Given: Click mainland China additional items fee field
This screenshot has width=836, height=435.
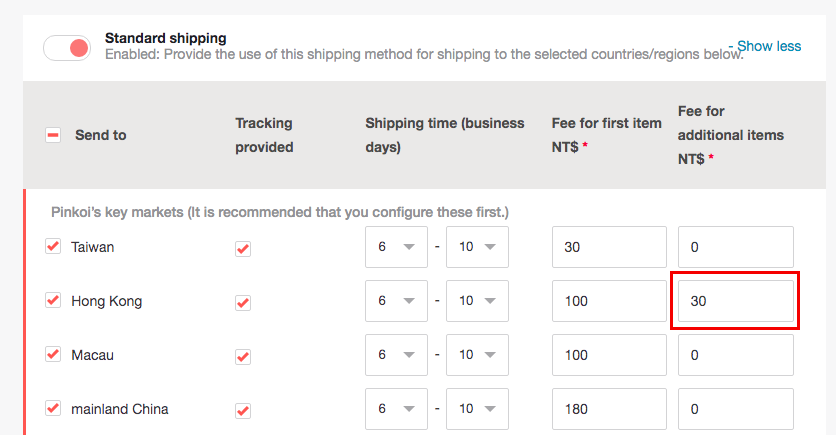Looking at the screenshot, I should [735, 409].
